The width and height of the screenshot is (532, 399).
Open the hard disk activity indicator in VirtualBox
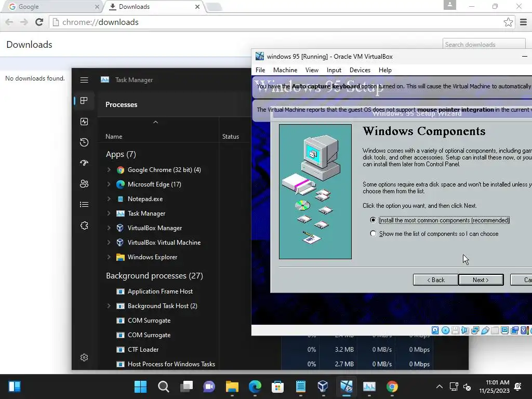435,330
